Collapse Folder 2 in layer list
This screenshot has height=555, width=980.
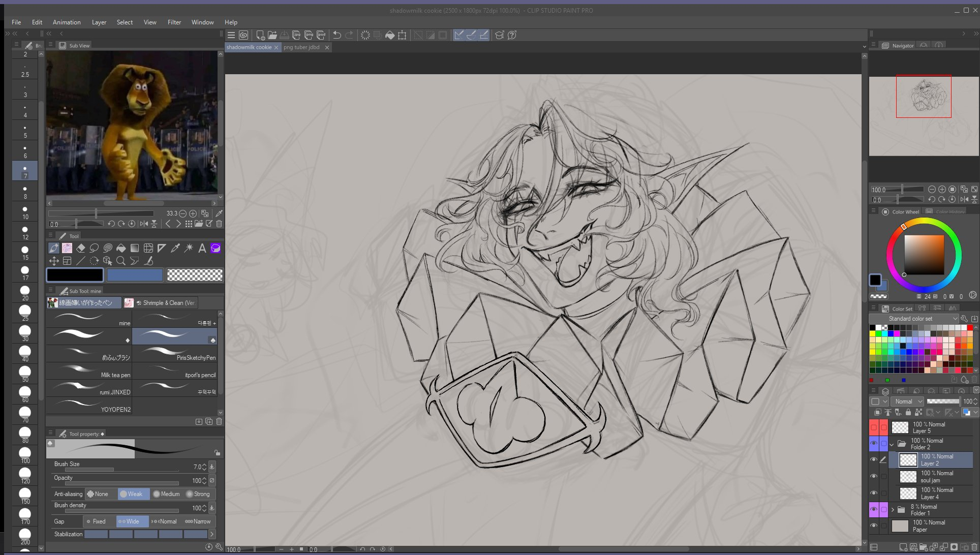coord(892,444)
